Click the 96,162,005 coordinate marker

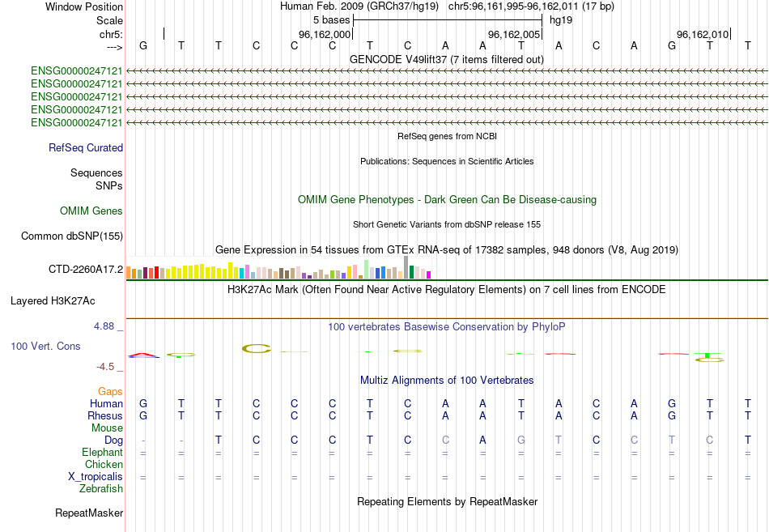click(514, 34)
